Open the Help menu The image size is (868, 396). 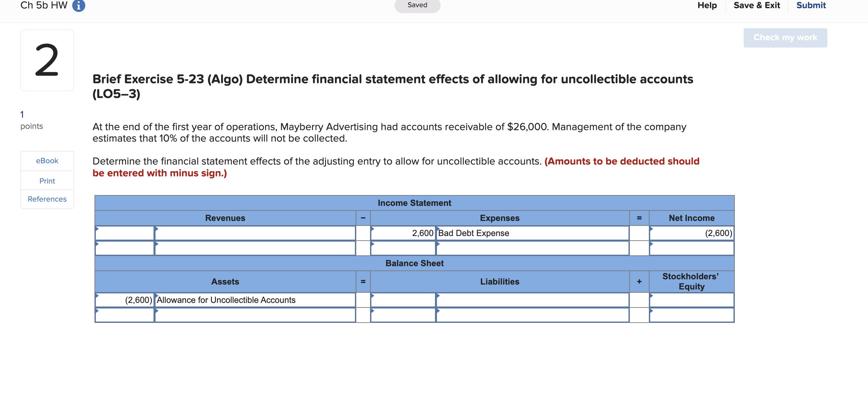(707, 6)
